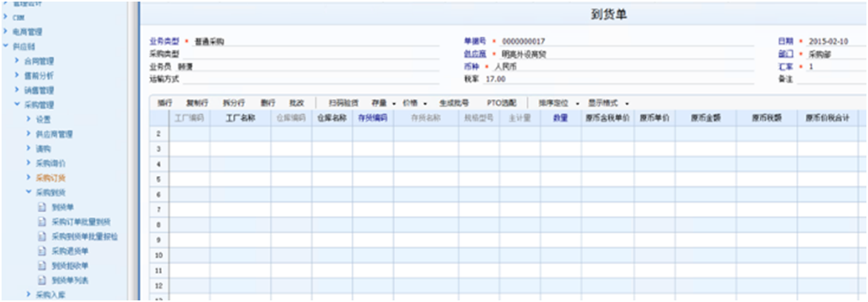Click the 部门 field showing 采购部
Image resolution: width=868 pixels, height=302 pixels.
(836, 54)
